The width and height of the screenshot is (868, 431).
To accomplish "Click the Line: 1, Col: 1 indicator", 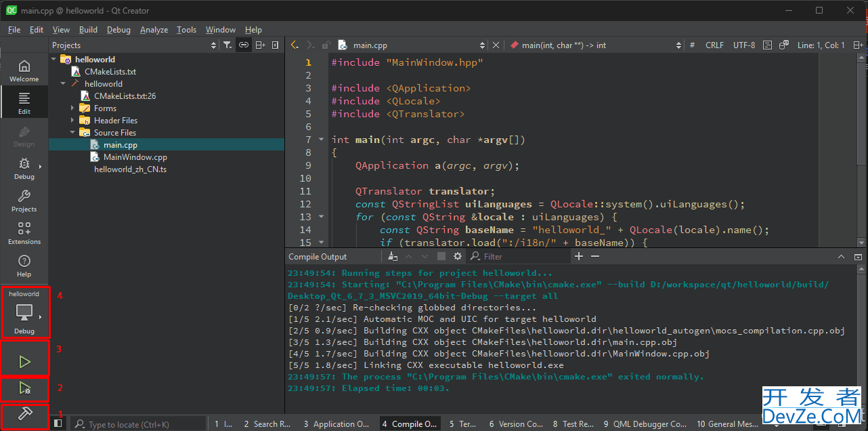I will pyautogui.click(x=821, y=45).
